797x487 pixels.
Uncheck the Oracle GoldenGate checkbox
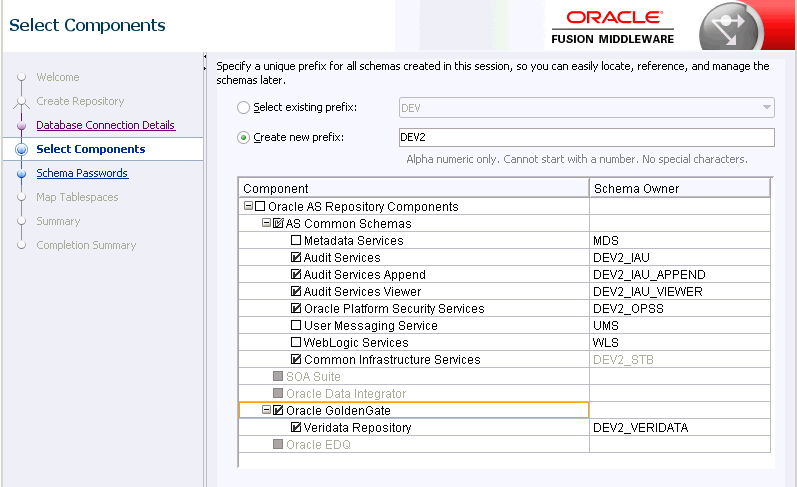(x=278, y=410)
